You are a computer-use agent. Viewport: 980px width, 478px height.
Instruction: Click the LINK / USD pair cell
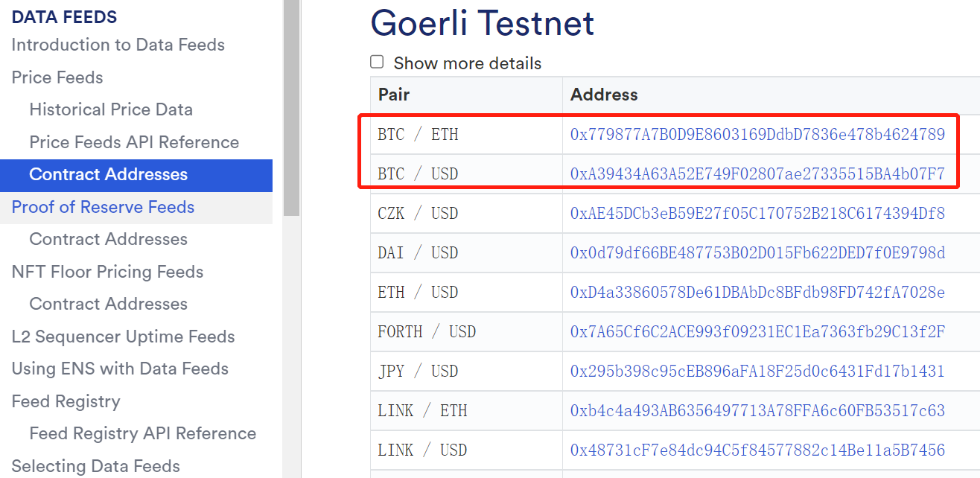[x=466, y=450]
